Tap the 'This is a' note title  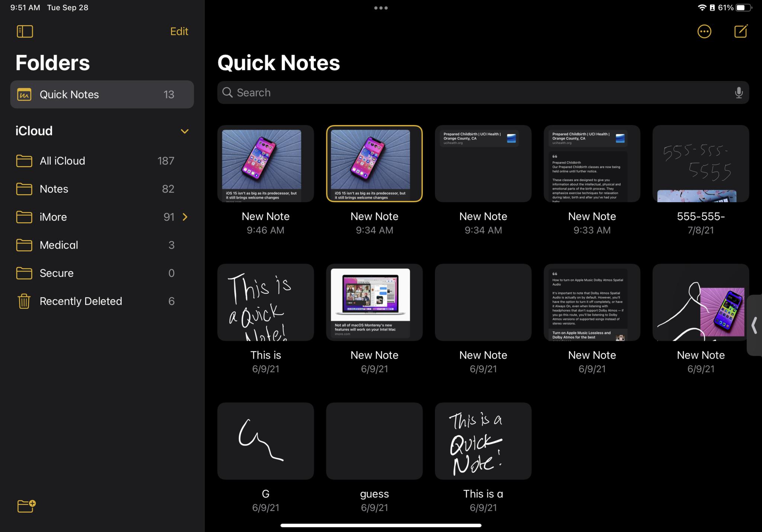tap(483, 494)
